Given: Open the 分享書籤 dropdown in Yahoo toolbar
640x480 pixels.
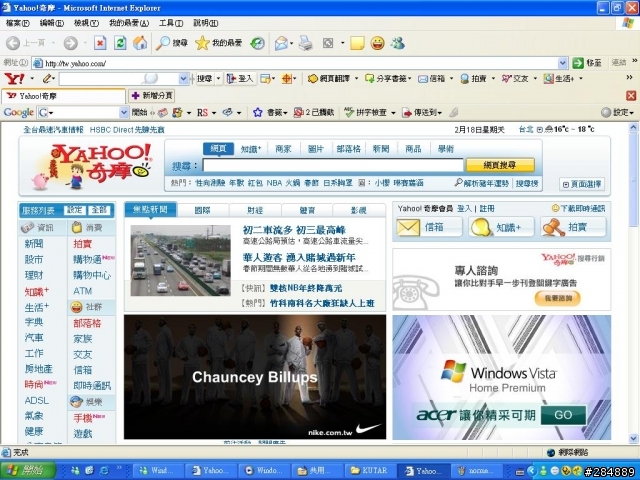Looking at the screenshot, I should point(409,78).
